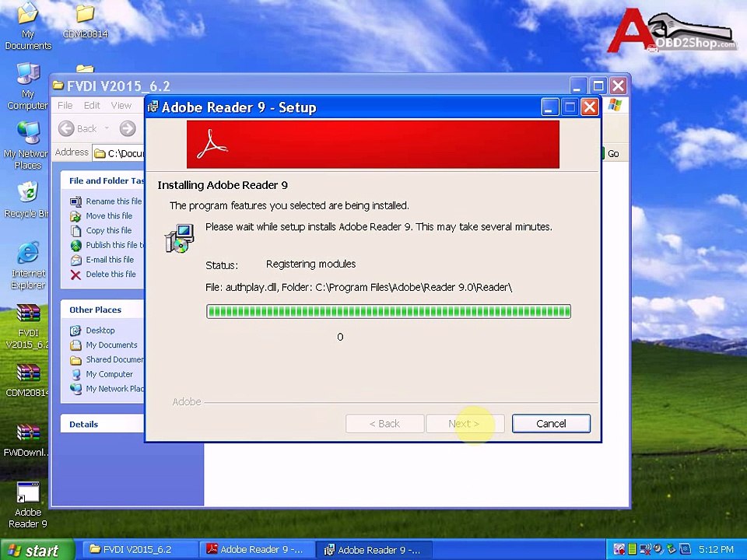Click 'My Documents' link in Other Places
This screenshot has width=747, height=560.
[x=111, y=345]
